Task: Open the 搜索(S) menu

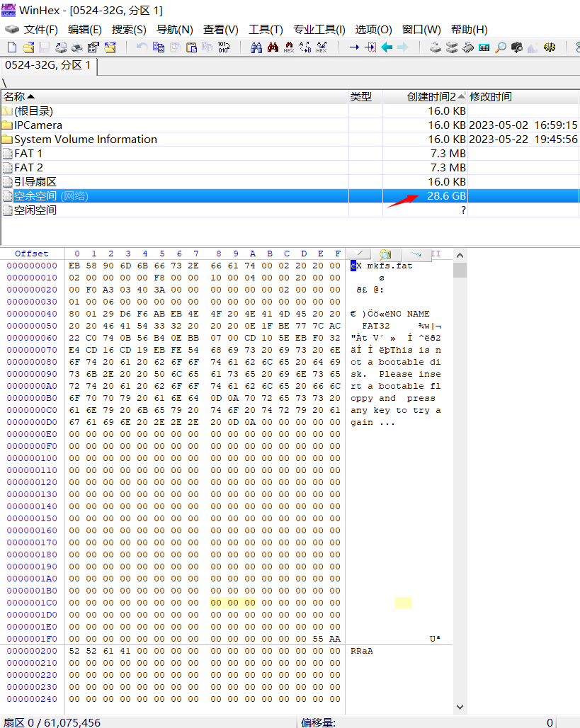Action: point(129,30)
